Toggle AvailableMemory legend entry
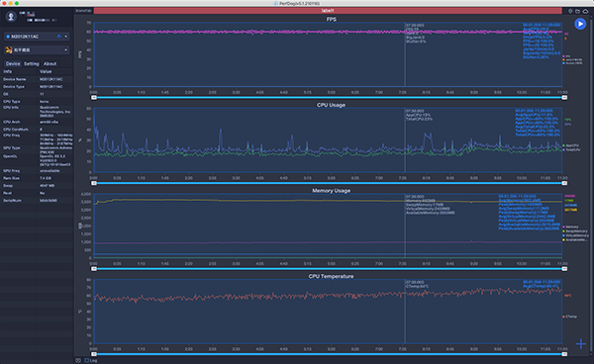Screen dimensions: 594x364 (575, 239)
